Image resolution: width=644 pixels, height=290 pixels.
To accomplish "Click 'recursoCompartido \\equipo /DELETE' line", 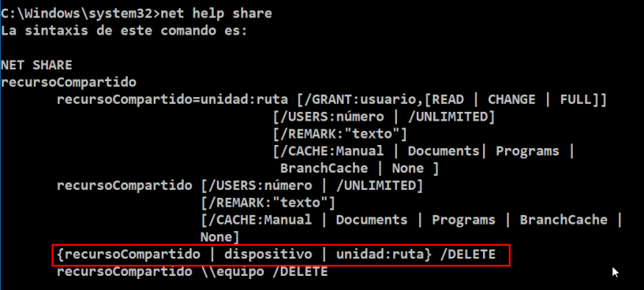I will click(x=193, y=272).
